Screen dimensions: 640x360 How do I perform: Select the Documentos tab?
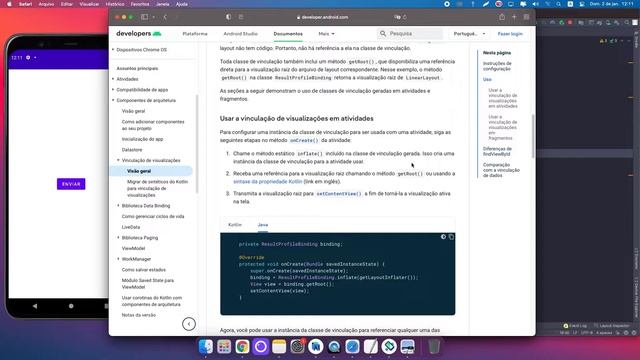(x=288, y=33)
